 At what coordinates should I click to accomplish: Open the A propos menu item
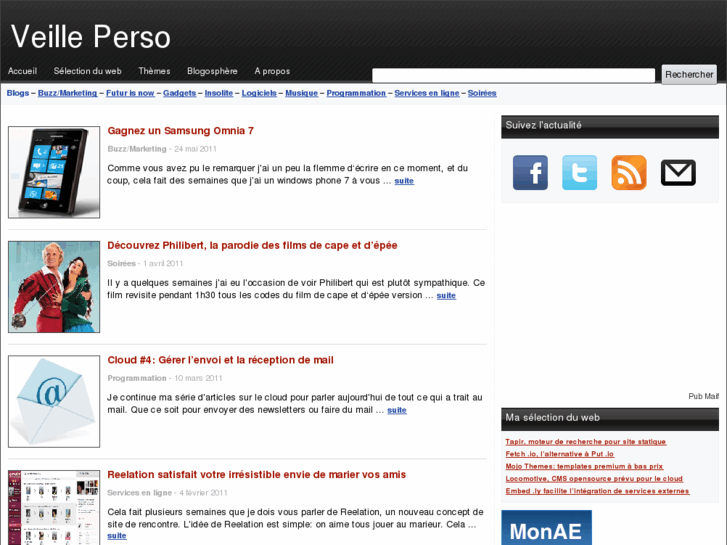coord(272,71)
